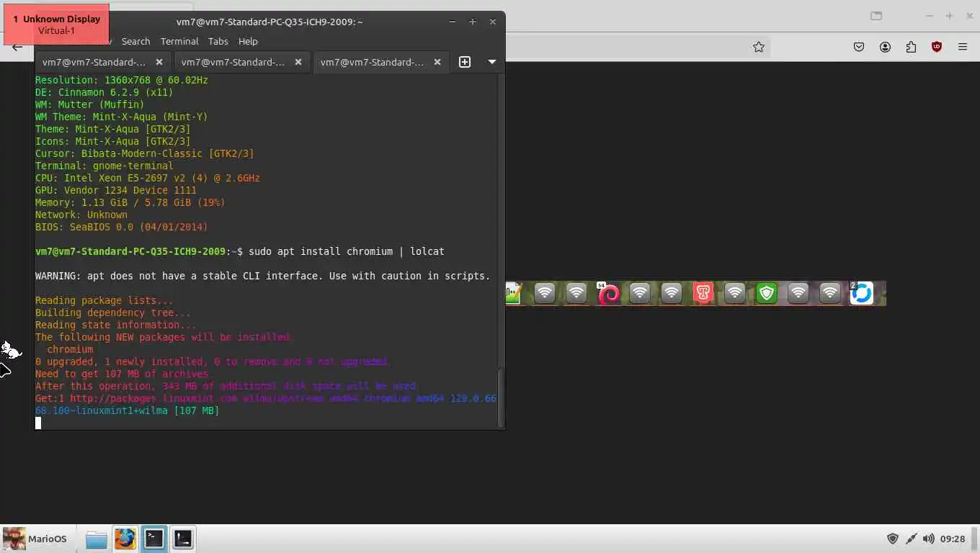The width and height of the screenshot is (980, 553).
Task: Open the browser extensions puzzle icon
Action: click(x=911, y=47)
